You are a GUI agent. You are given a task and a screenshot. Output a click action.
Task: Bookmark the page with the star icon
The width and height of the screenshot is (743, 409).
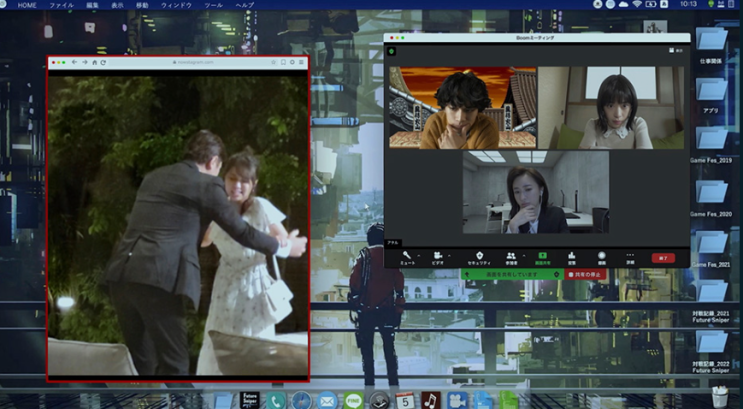[x=273, y=62]
